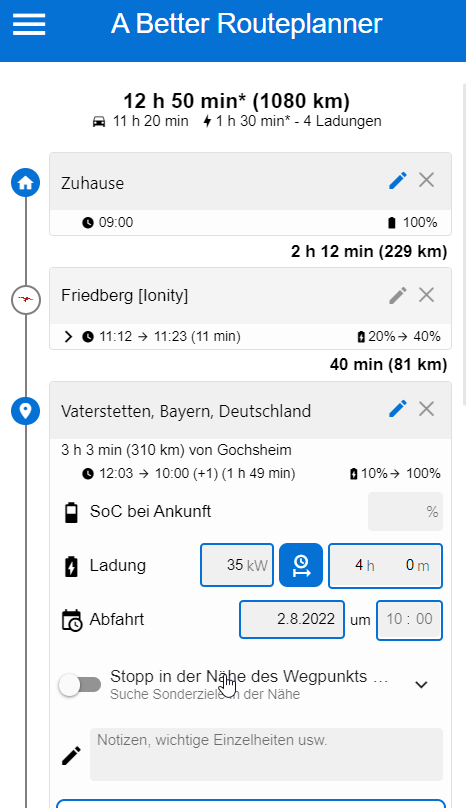Toggle the charge duration mode button
The image size is (466, 808).
pos(301,565)
